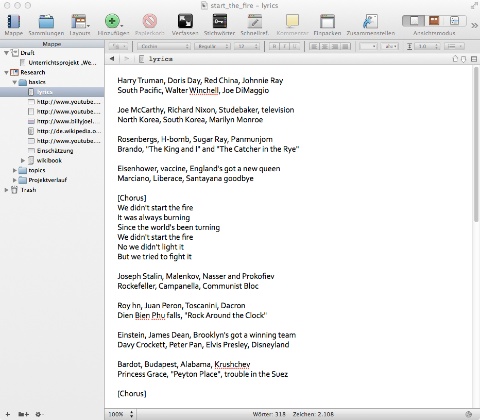Click the editor vertical scrollbar

476,143
